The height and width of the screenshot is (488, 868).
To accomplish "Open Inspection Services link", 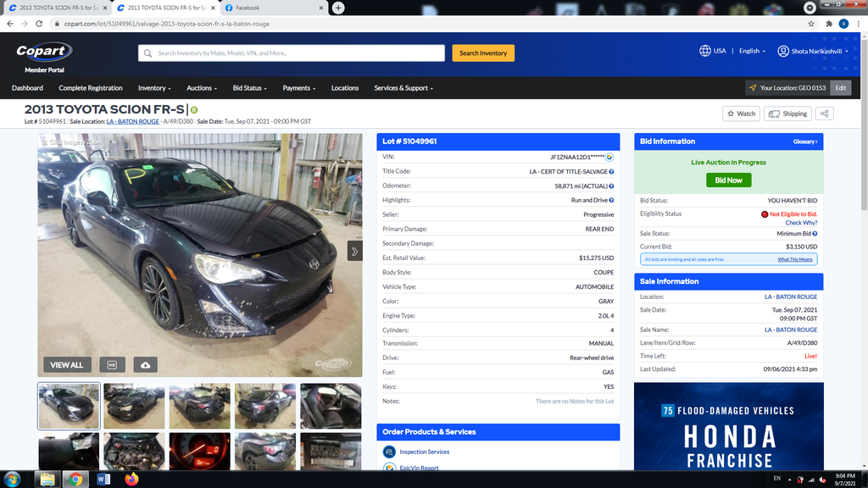I will [x=425, y=452].
